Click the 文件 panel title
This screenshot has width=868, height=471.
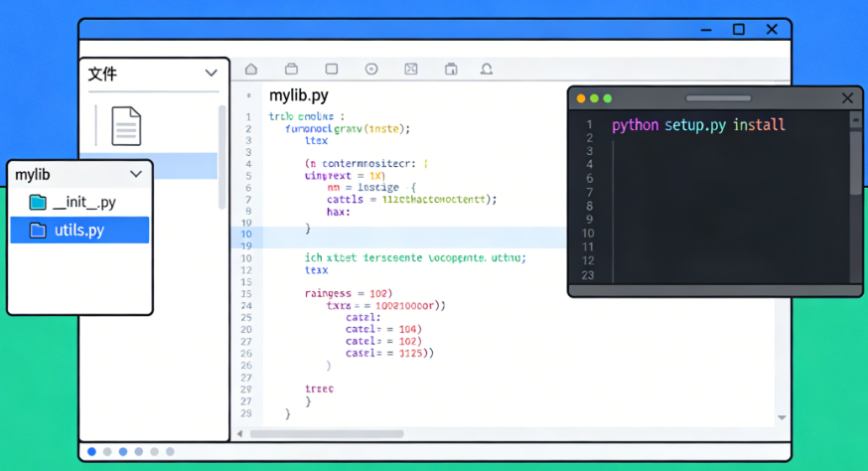(102, 74)
